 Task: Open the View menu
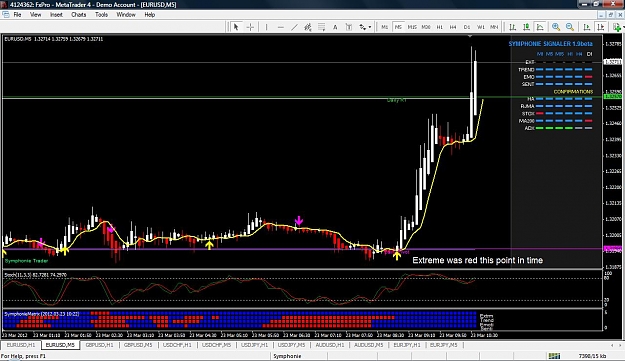(35, 15)
